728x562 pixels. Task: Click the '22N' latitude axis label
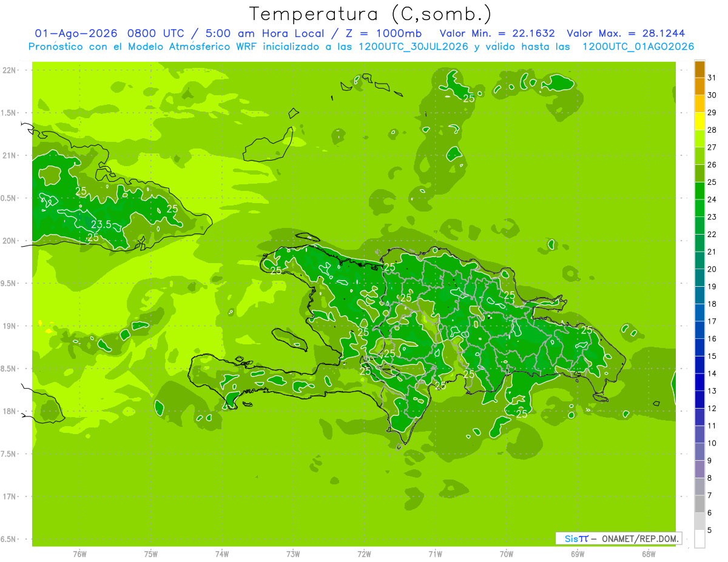(x=8, y=70)
